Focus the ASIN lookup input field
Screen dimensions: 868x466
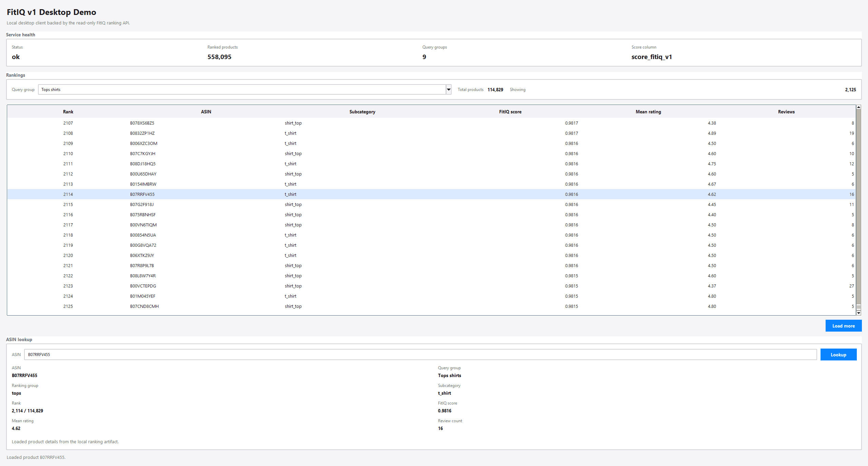coord(420,355)
